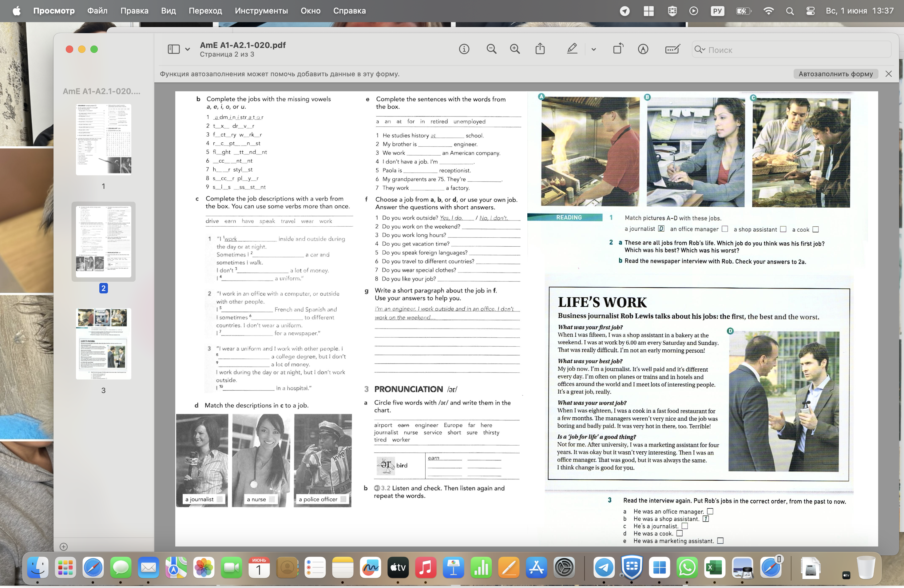Show the markup toolbar circle-pen icon
Image resolution: width=904 pixels, height=588 pixels.
(643, 49)
